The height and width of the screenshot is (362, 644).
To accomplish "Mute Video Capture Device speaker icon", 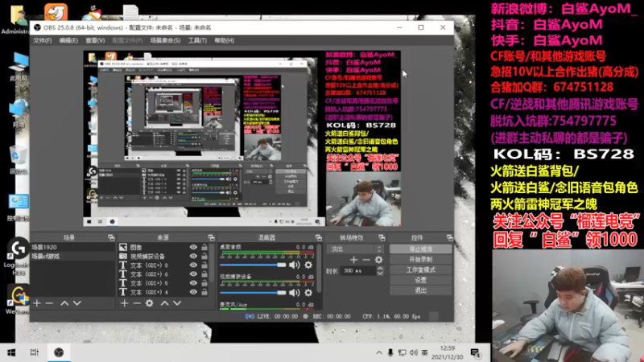I will [294, 293].
